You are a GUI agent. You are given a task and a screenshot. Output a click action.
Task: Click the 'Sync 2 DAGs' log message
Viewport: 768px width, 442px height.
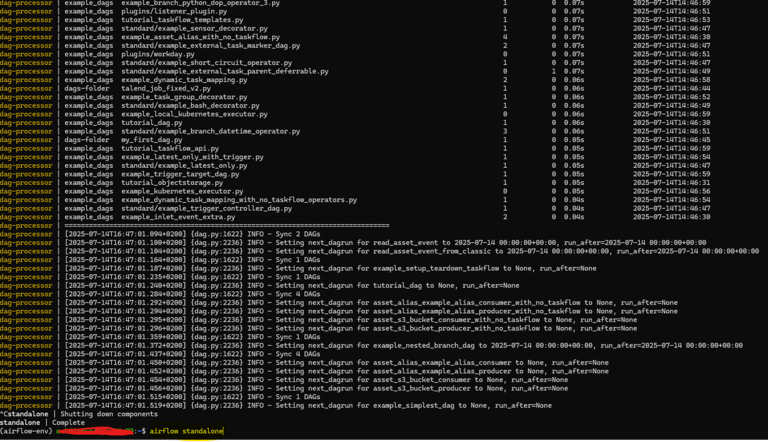[298, 234]
